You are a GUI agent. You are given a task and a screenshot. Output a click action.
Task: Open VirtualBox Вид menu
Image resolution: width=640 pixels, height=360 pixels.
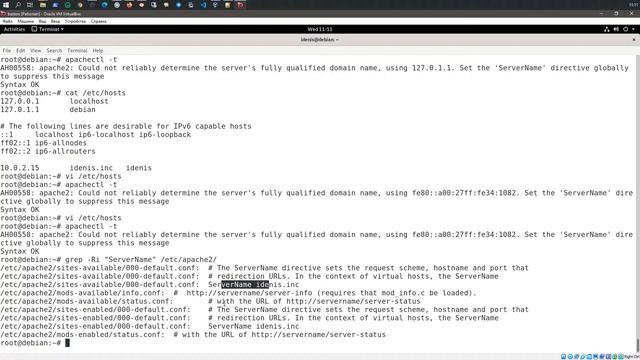click(42, 21)
